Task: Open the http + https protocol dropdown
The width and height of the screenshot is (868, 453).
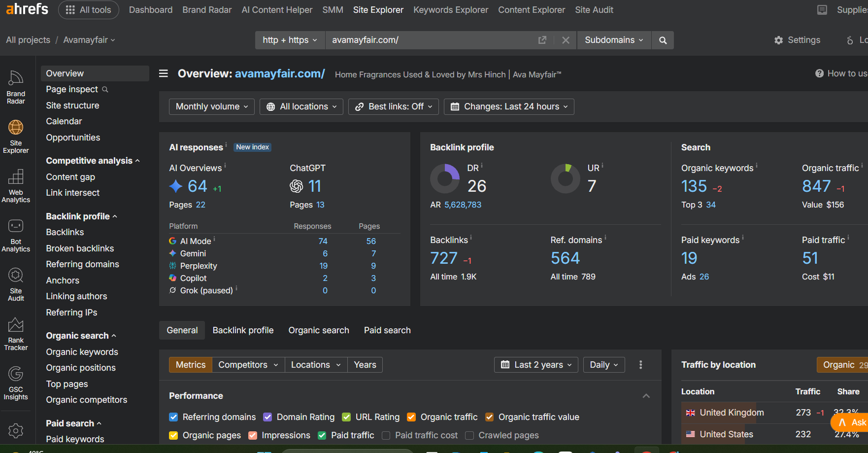Action: pyautogui.click(x=290, y=40)
